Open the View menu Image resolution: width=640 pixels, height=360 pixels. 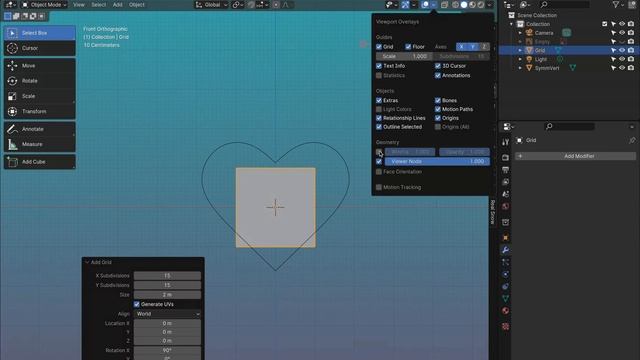coord(79,5)
